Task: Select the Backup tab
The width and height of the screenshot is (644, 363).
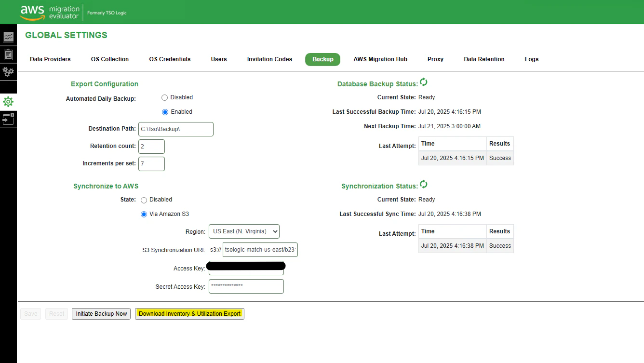Action: [322, 59]
